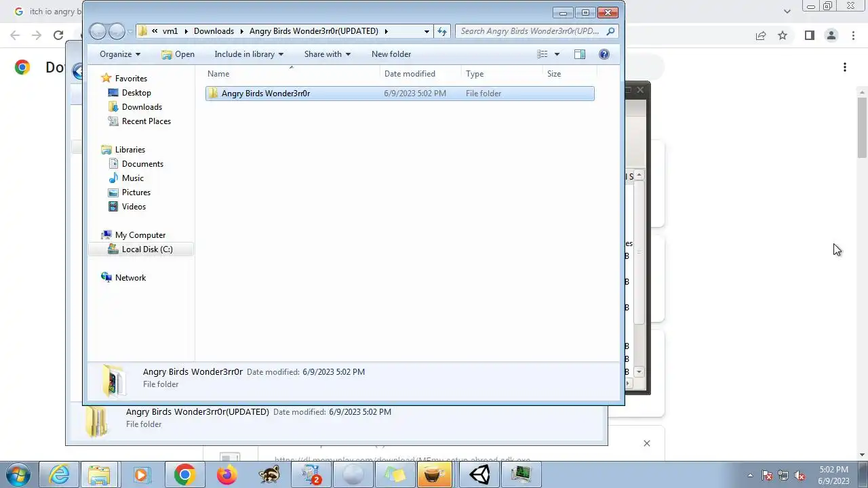The image size is (868, 488).
Task: Open Desktop in the navigation pane
Action: (x=136, y=93)
